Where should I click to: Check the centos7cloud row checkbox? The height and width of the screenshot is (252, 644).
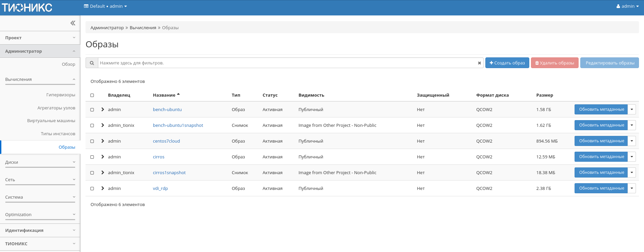[x=92, y=141]
